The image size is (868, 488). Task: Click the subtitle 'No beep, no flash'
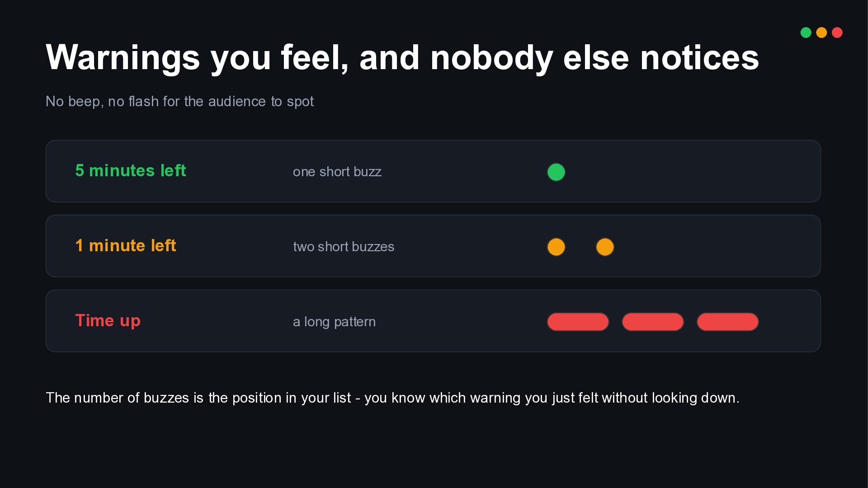(x=179, y=102)
